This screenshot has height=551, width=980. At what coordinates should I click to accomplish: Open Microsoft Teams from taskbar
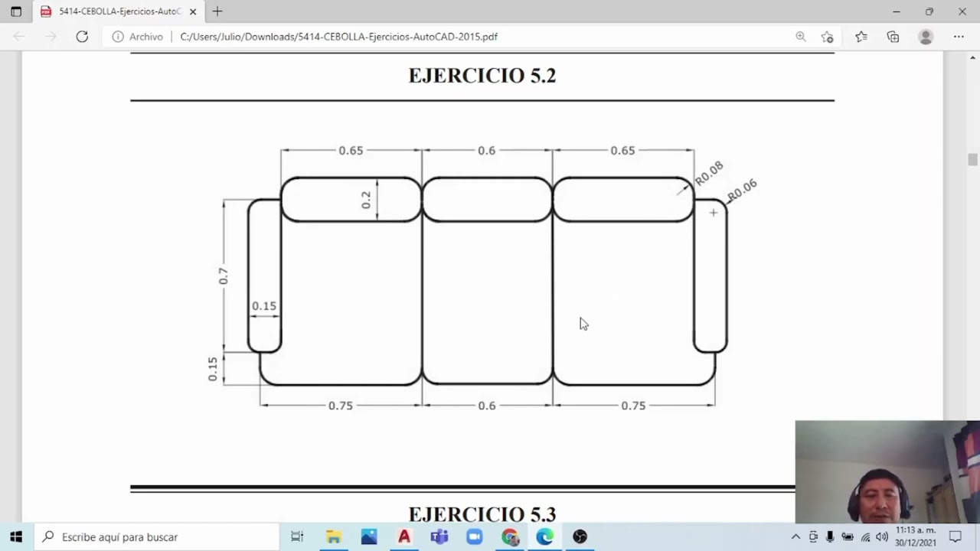[439, 536]
